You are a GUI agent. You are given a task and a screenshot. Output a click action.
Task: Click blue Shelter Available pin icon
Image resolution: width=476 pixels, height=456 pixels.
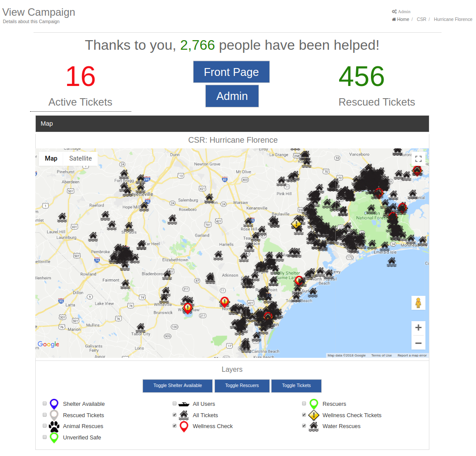pyautogui.click(x=54, y=404)
